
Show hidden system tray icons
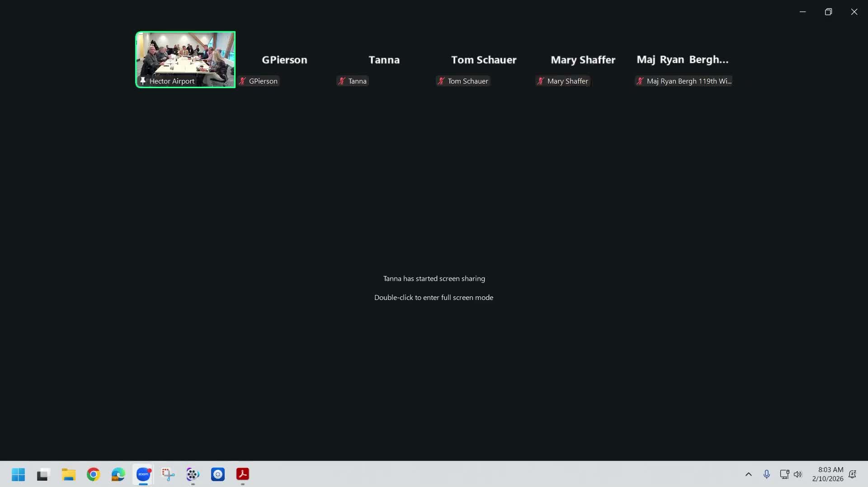coord(749,474)
